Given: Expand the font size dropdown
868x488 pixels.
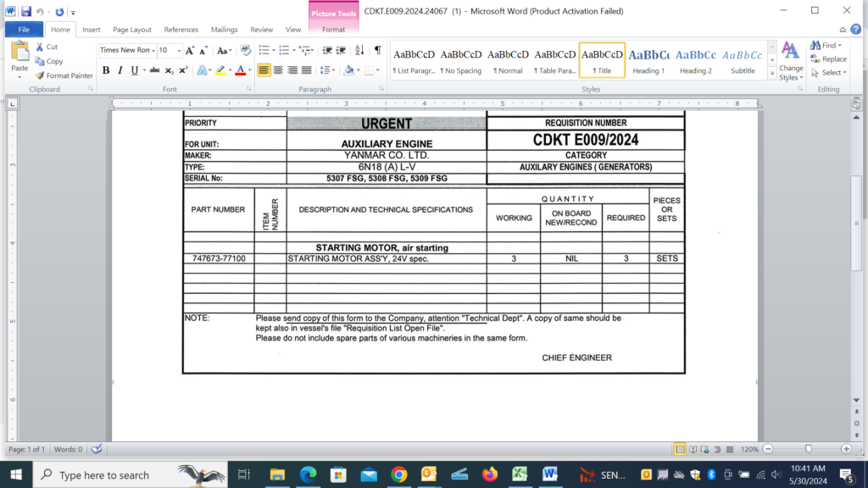Looking at the screenshot, I should [x=177, y=51].
